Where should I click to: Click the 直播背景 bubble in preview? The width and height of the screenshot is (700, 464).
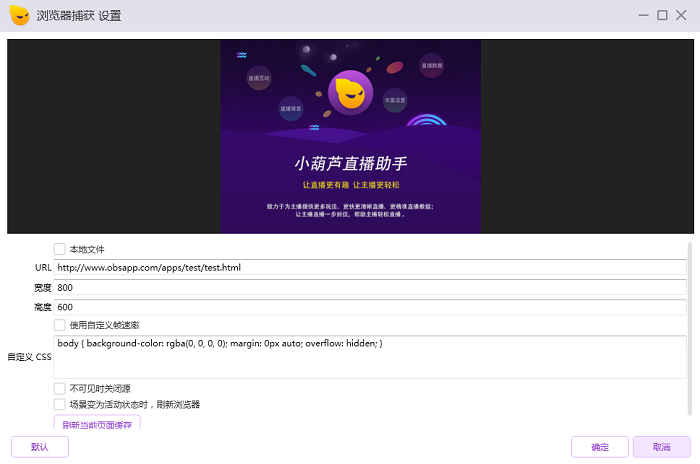click(291, 109)
